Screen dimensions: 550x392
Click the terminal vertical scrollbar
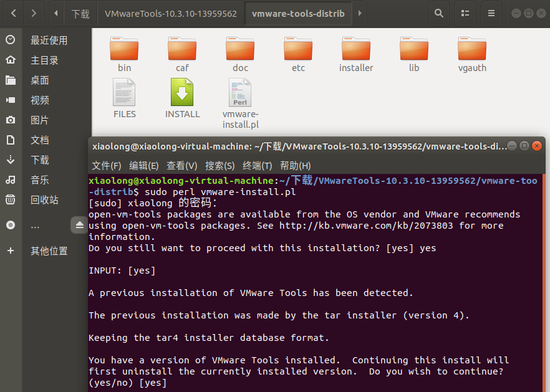click(544, 282)
